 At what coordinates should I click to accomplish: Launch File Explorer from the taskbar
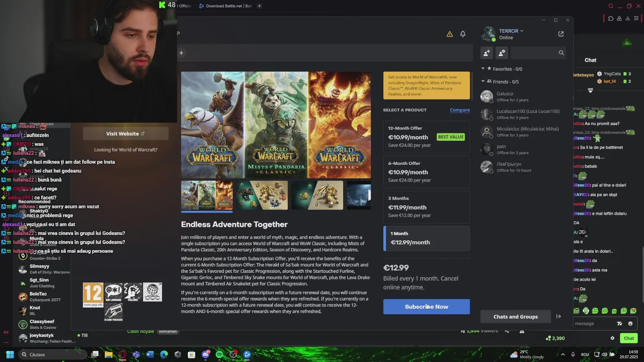(x=109, y=354)
